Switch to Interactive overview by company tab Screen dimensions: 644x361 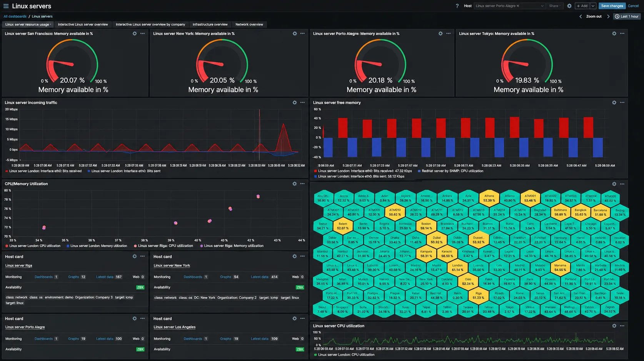150,25
